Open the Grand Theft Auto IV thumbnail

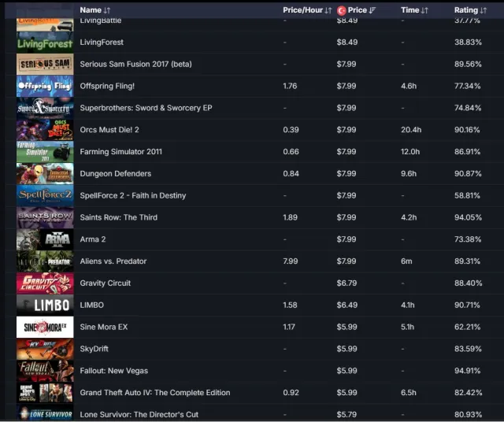click(45, 392)
